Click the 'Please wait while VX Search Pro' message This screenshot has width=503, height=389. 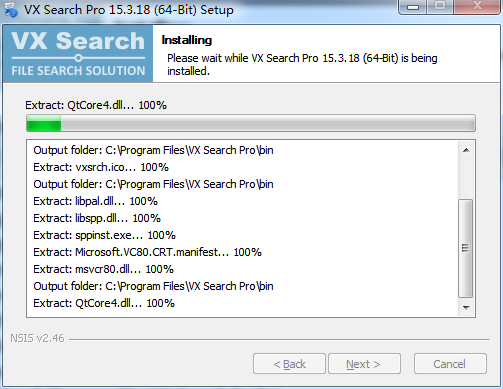302,64
